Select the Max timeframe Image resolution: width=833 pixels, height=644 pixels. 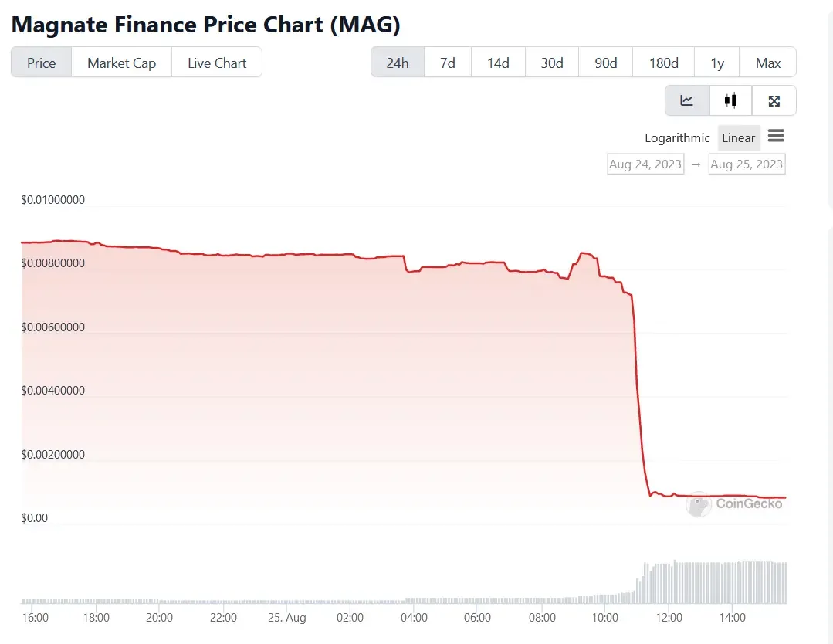(x=768, y=63)
